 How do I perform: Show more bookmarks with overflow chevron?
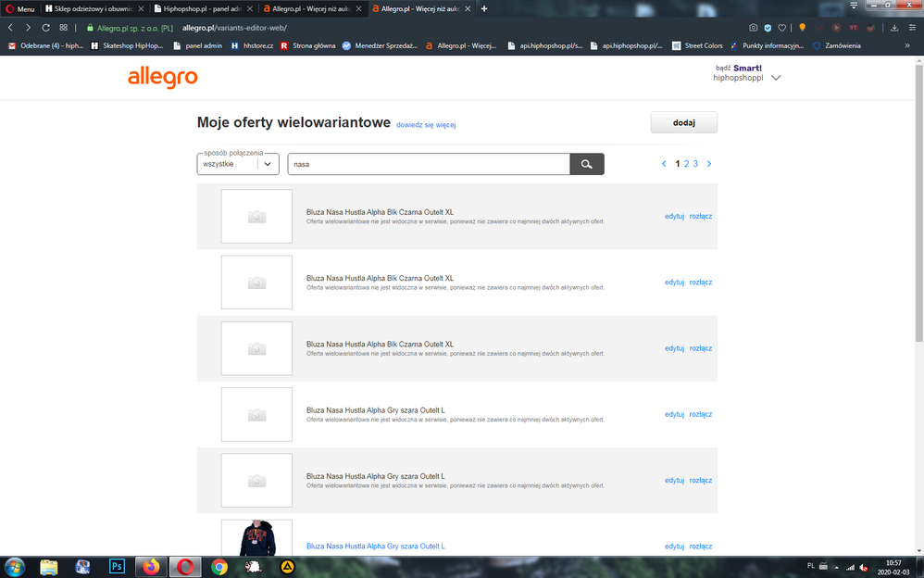click(906, 45)
